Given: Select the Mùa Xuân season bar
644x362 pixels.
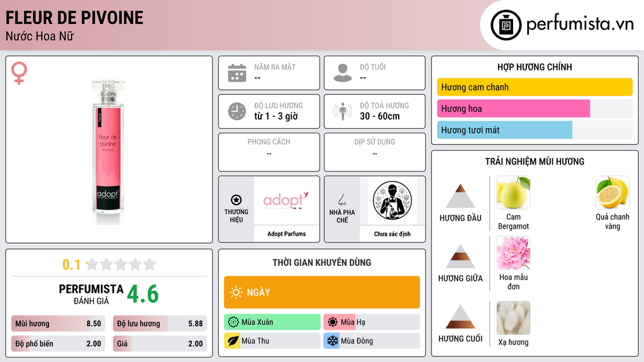Looking at the screenshot, I should (272, 322).
